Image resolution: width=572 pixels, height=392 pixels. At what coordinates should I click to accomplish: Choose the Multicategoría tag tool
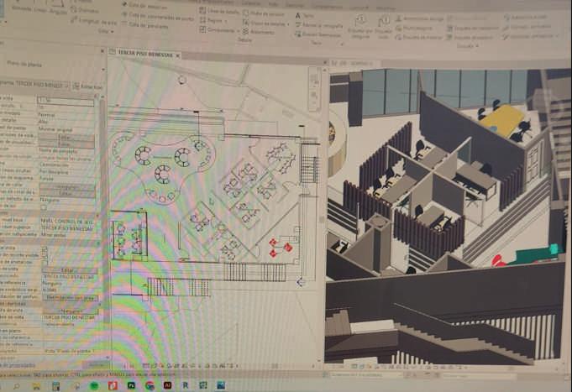point(414,28)
